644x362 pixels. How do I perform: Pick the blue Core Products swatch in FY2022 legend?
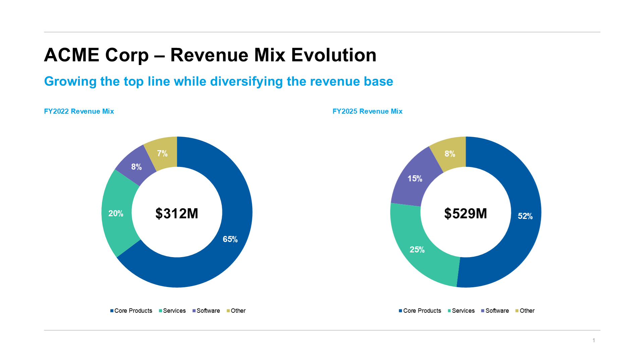click(112, 311)
